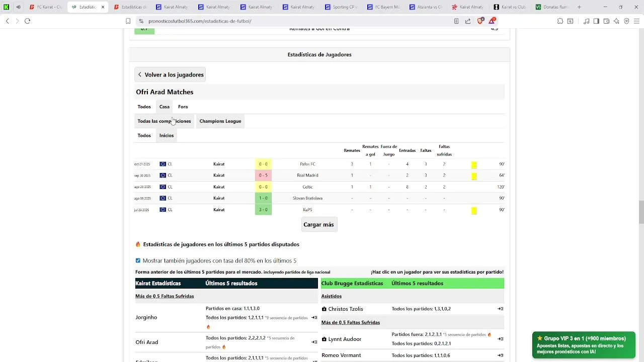Click the Romeo Vermant player name
The width and height of the screenshot is (644, 362).
tap(341, 355)
